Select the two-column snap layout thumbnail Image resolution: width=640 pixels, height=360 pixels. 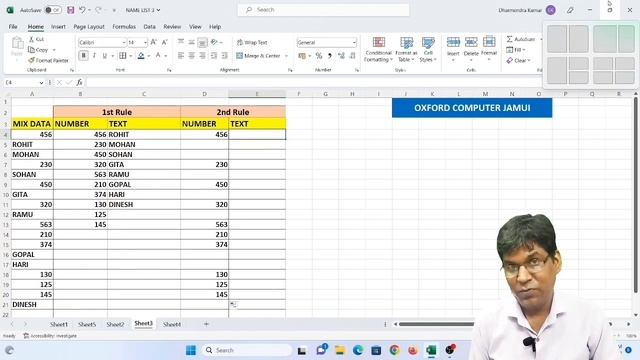567,39
